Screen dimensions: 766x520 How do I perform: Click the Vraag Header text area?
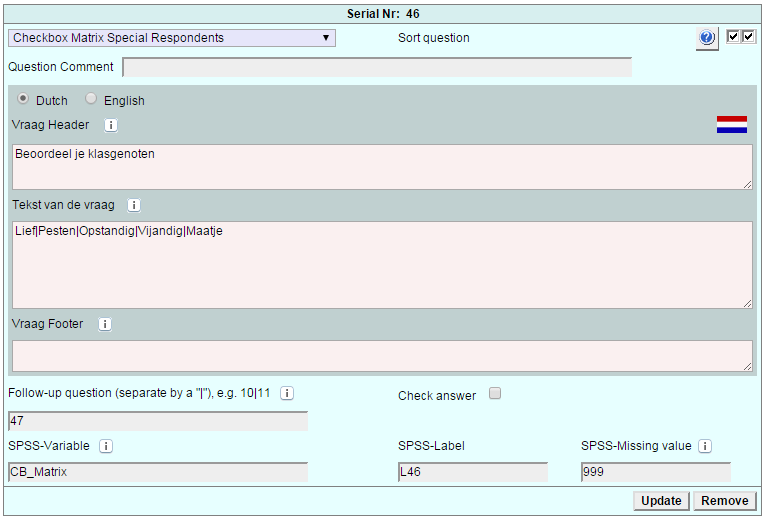coord(382,167)
